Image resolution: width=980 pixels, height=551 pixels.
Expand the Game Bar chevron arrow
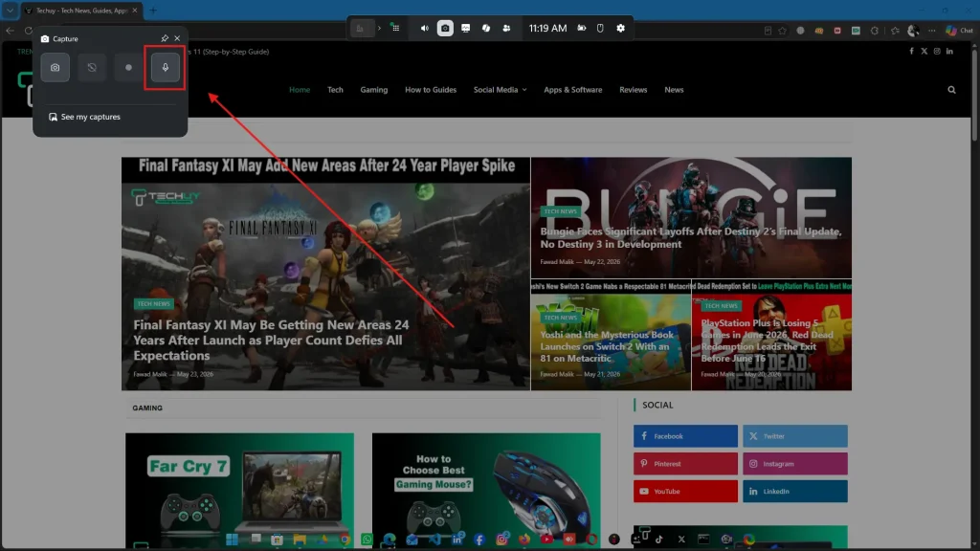(x=379, y=28)
